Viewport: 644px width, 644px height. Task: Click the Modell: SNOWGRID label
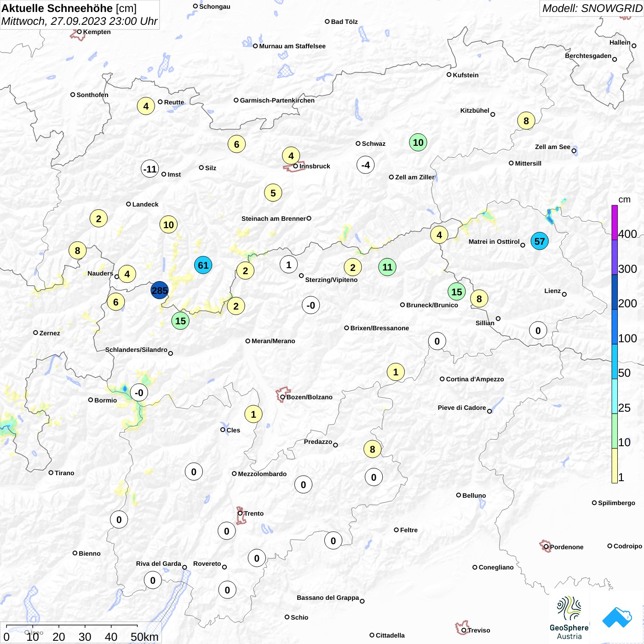tap(592, 8)
